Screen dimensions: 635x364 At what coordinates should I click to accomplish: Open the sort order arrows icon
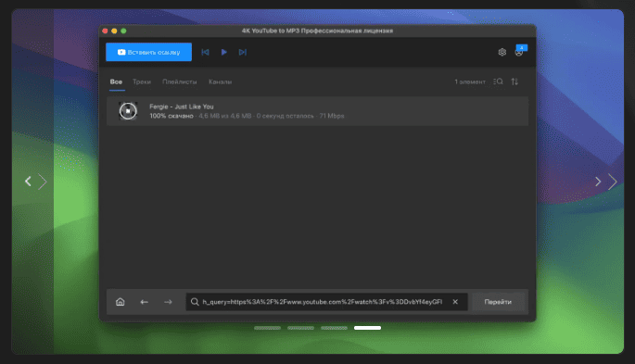coord(514,82)
